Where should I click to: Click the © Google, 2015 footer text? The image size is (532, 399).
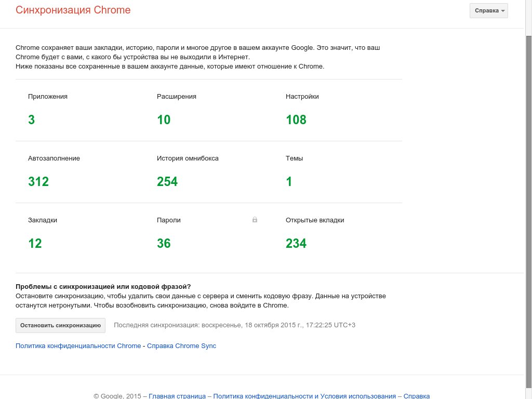pyautogui.click(x=117, y=395)
